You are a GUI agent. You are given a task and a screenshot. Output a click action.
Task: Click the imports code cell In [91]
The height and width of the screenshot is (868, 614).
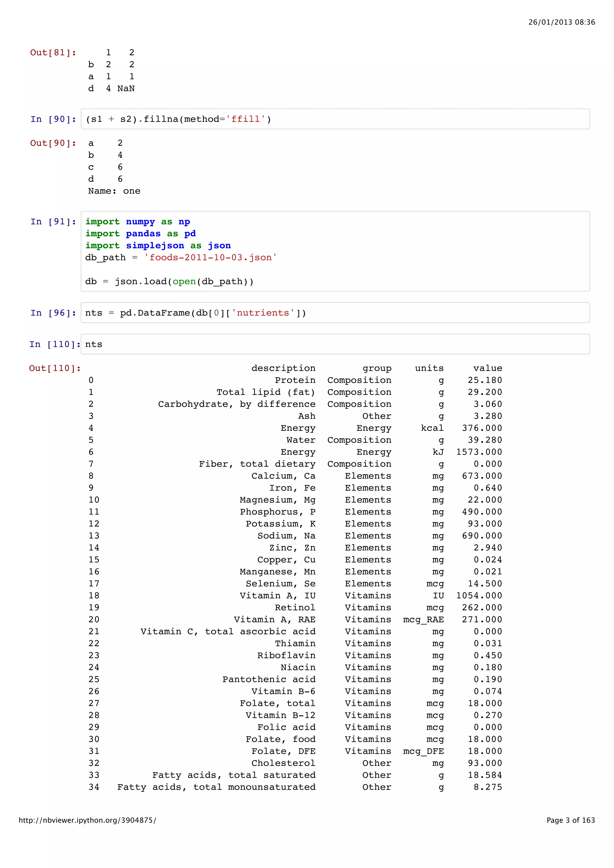335,251
